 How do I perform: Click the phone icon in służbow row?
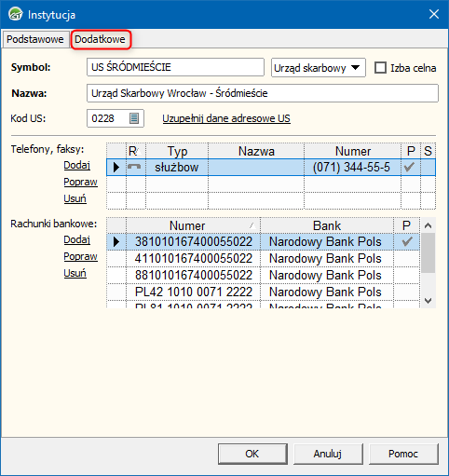(x=134, y=167)
